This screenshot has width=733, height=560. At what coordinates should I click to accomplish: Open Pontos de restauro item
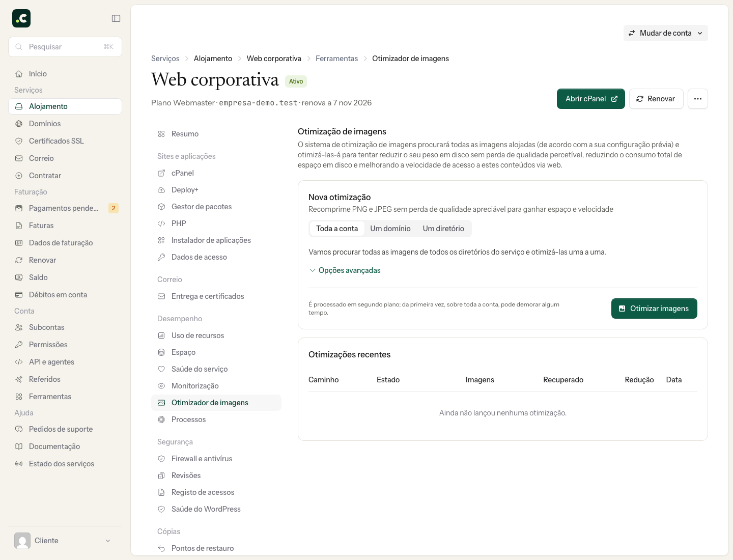pyautogui.click(x=216, y=548)
